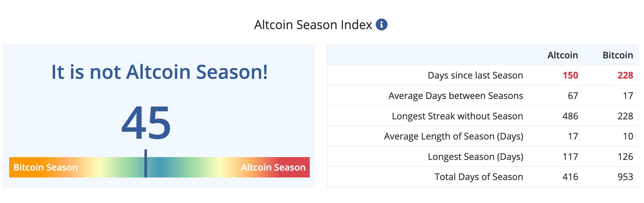Click the 126 Bitcoin longest season value

click(x=625, y=157)
